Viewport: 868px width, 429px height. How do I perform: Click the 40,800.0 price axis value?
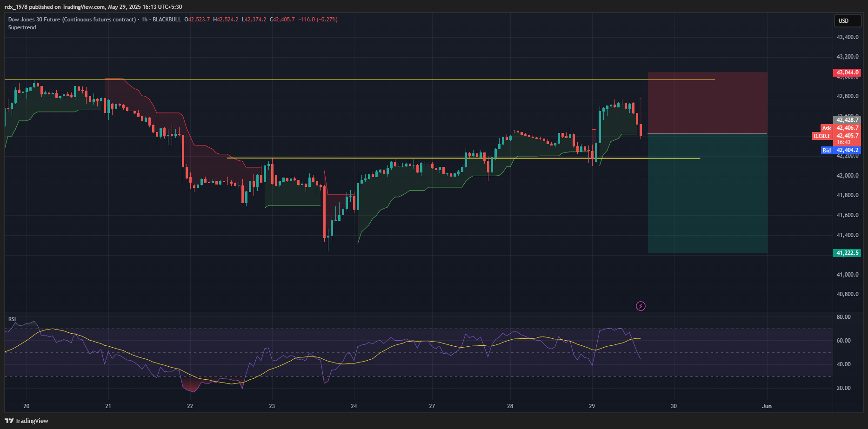[x=848, y=294]
